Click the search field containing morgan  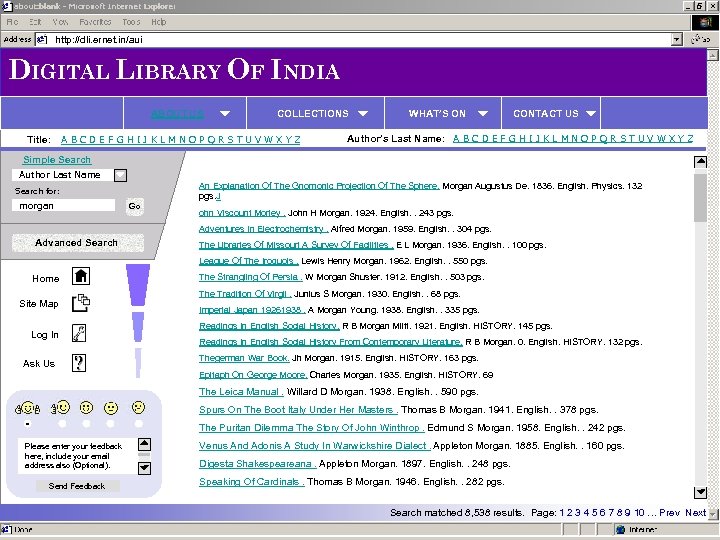tap(63, 206)
